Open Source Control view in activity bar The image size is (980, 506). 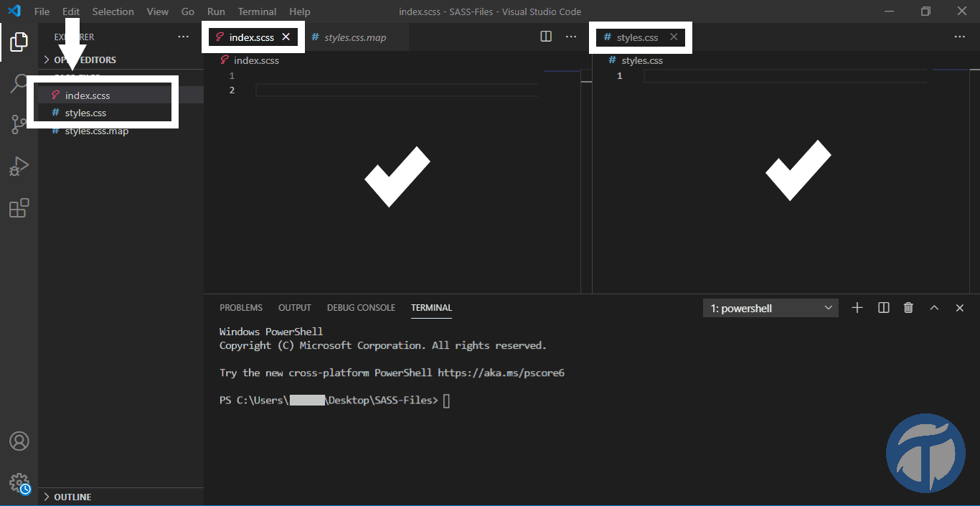tap(19, 125)
